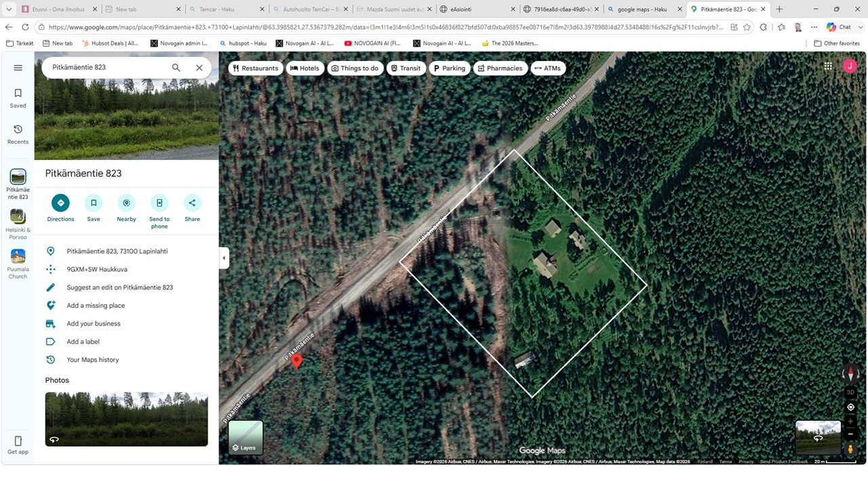Select Pitkämäentie 823 sidebar shortcut
This screenshot has width=868, height=488.
pyautogui.click(x=18, y=184)
